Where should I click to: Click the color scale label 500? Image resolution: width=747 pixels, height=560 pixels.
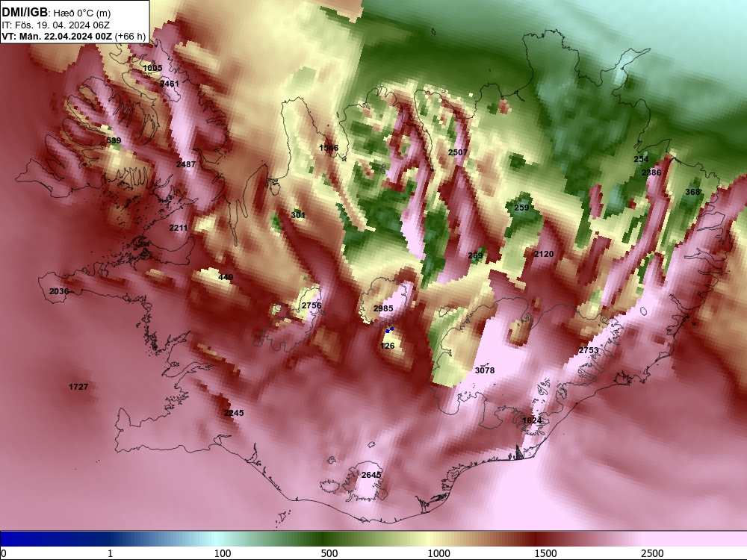[329, 553]
